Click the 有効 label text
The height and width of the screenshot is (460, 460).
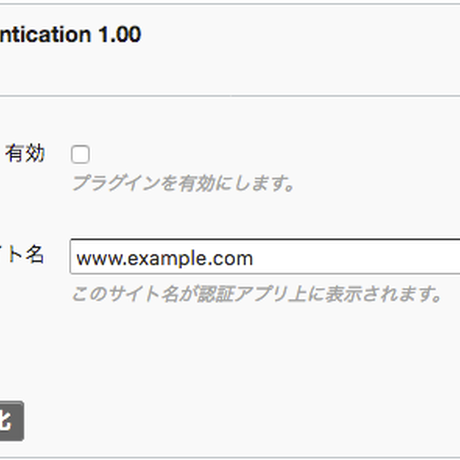pyautogui.click(x=25, y=153)
